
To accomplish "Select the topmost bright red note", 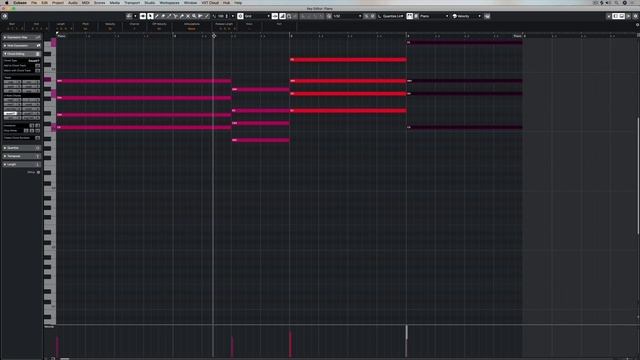I will 348,60.
